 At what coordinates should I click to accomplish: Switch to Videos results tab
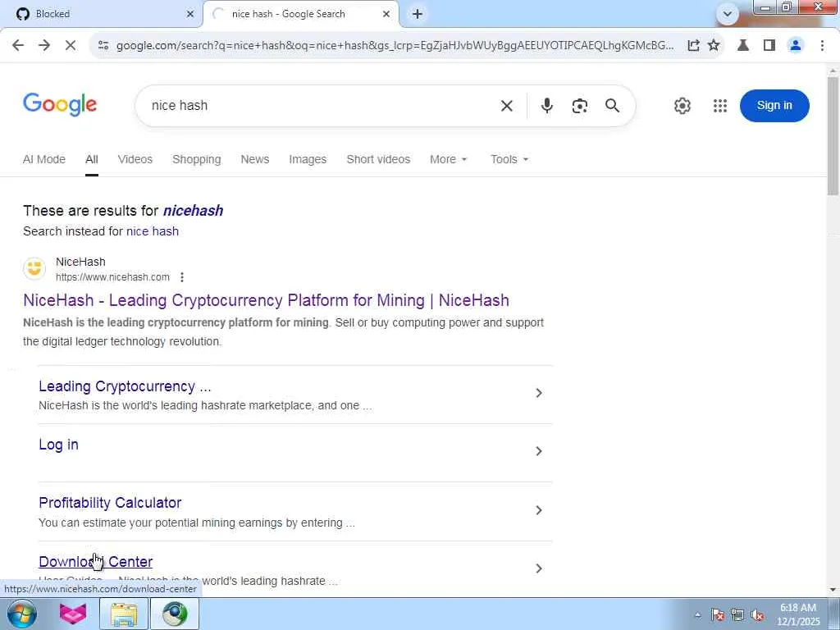click(135, 159)
